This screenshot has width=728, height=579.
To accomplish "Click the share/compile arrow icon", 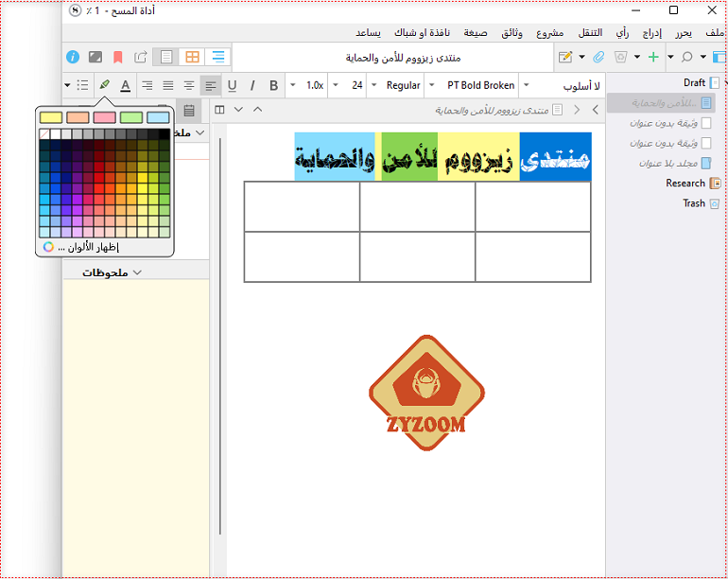I will click(141, 57).
